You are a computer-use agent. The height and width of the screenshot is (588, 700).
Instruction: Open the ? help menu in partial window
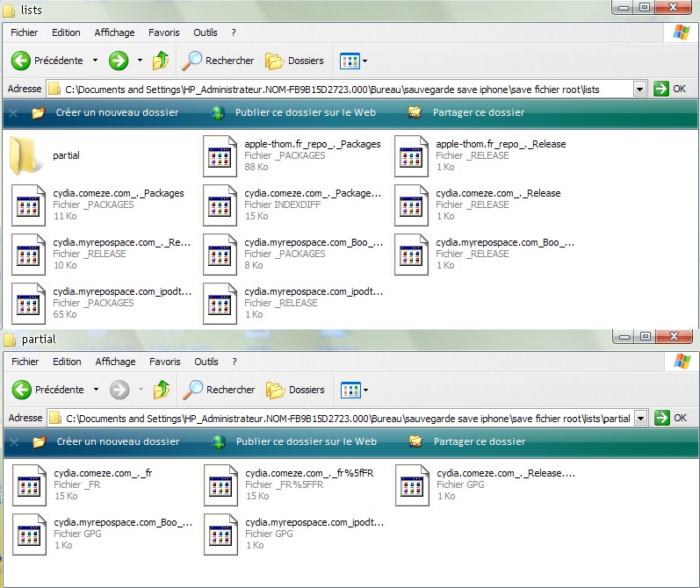(x=235, y=362)
